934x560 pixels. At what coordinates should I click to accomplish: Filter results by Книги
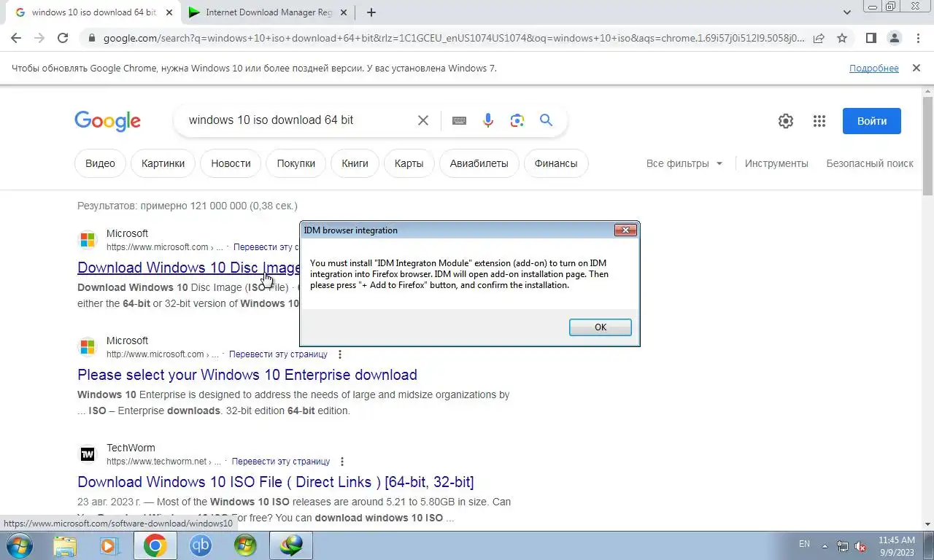[x=355, y=163]
